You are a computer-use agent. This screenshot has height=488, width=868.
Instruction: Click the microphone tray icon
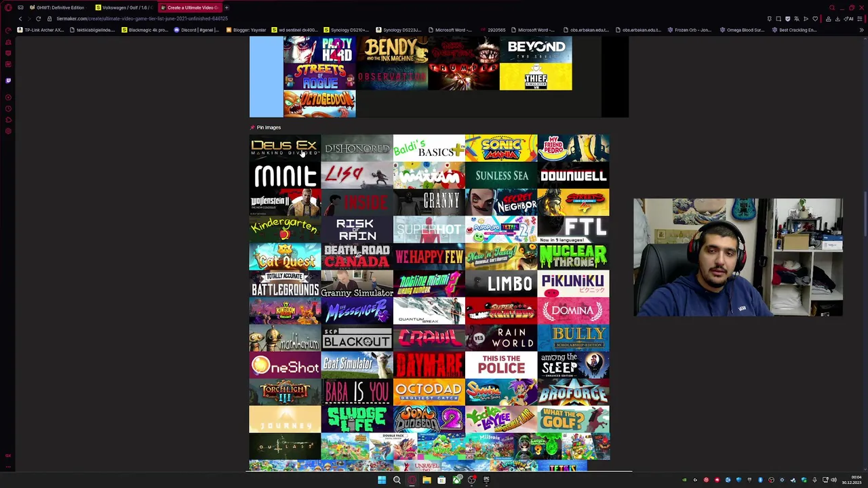point(814,480)
